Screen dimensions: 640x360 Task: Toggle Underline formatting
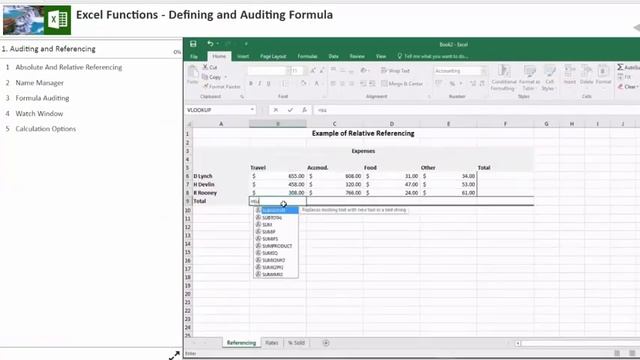coord(269,84)
